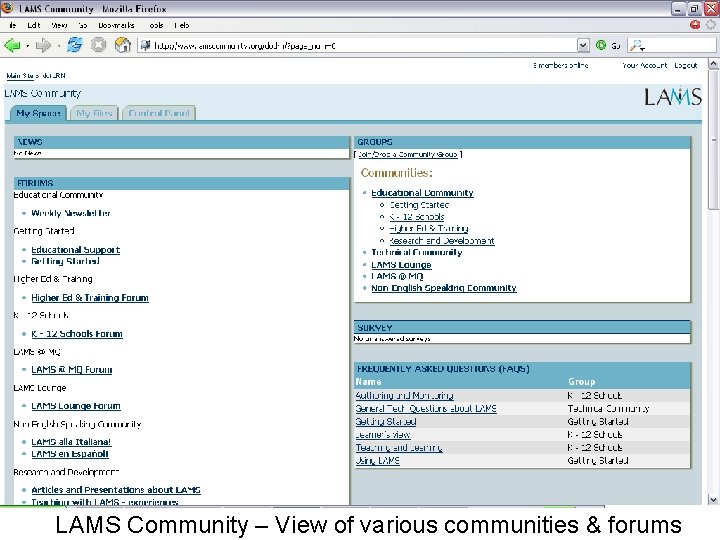720x540 pixels.
Task: Click the red icon on the menu bar
Action: pyautogui.click(x=695, y=25)
